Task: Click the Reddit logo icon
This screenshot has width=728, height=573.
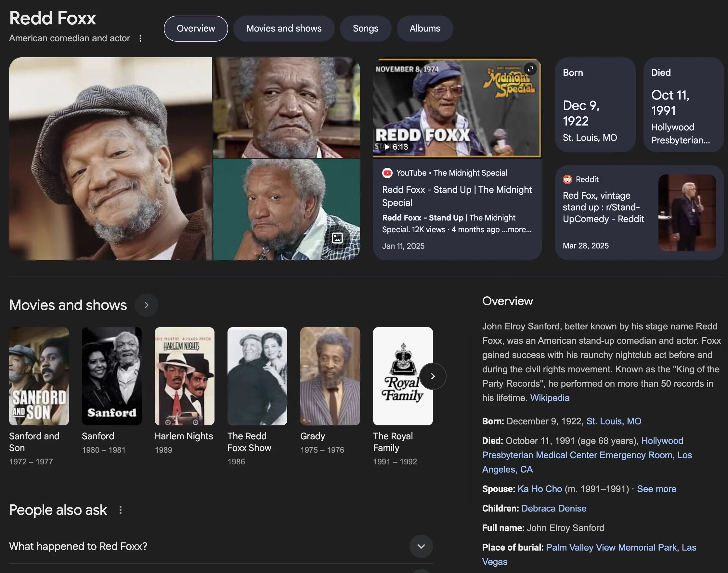Action: 567,180
